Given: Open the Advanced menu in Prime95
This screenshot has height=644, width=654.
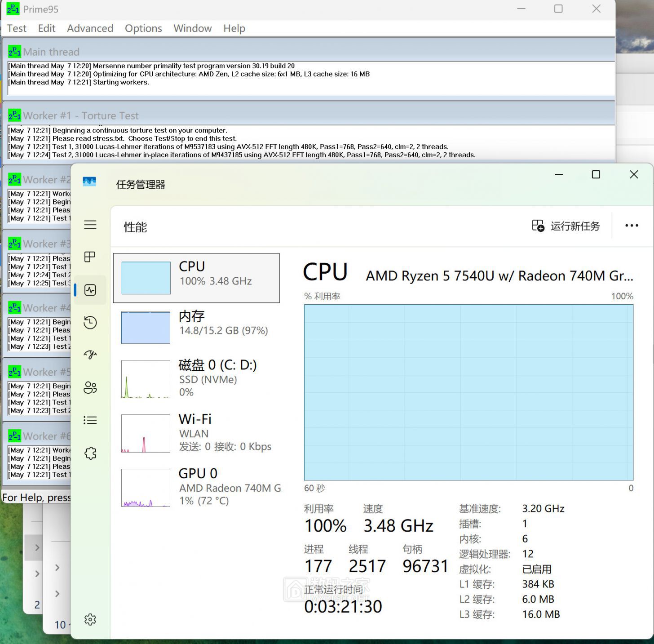Looking at the screenshot, I should tap(90, 28).
